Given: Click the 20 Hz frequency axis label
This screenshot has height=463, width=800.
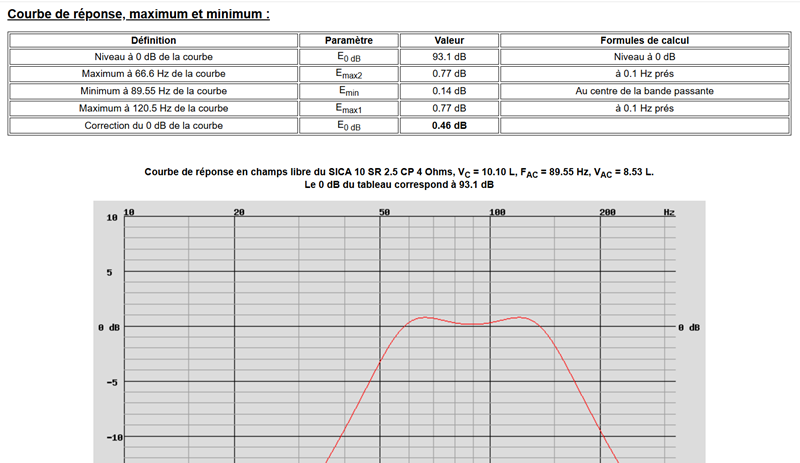Looking at the screenshot, I should (x=239, y=212).
